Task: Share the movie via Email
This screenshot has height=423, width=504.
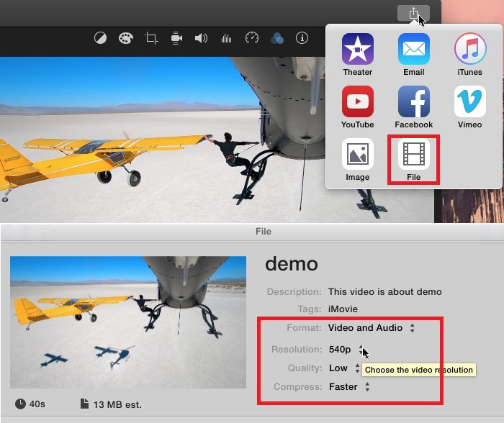Action: [414, 54]
